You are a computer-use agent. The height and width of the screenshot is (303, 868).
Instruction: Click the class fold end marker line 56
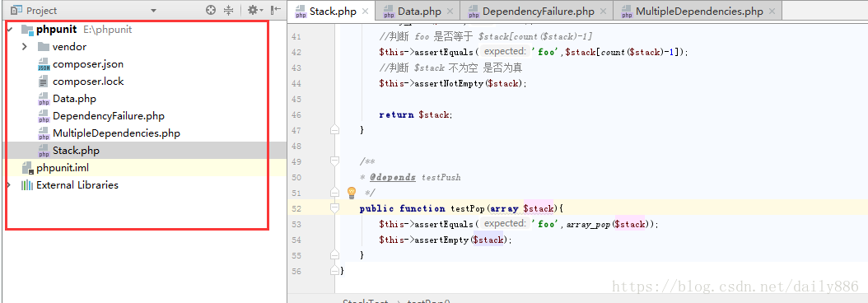pyautogui.click(x=334, y=271)
